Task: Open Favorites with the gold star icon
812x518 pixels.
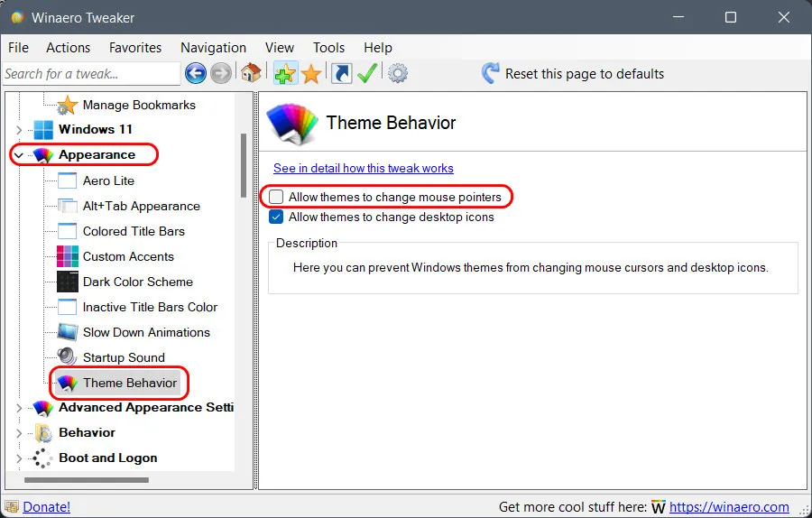Action: tap(311, 74)
